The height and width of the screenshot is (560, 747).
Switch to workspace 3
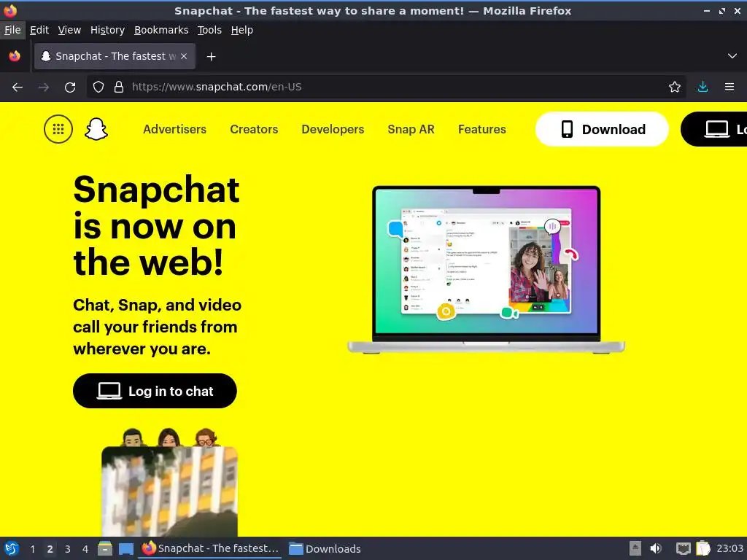click(x=68, y=548)
